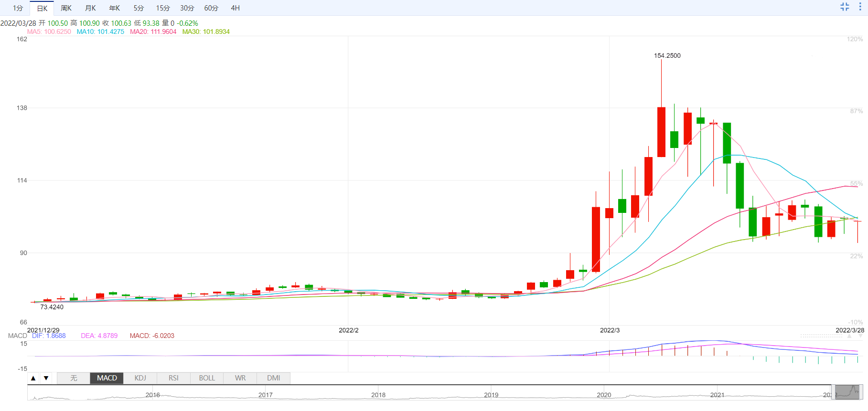Switch to the 15分 timeframe tab
The width and height of the screenshot is (868, 411).
[x=163, y=8]
